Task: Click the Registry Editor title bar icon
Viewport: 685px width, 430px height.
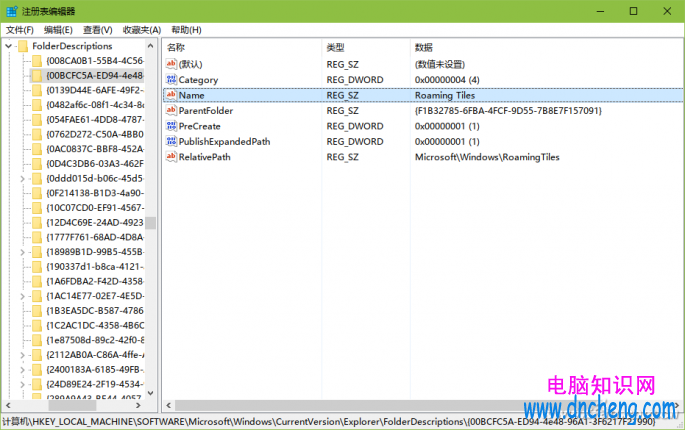Action: pyautogui.click(x=10, y=11)
